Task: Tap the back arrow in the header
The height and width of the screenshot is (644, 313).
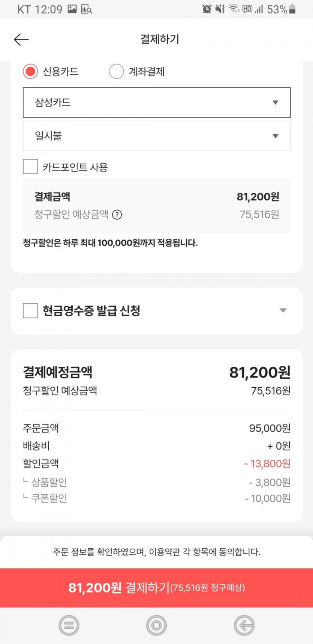Action: point(21,39)
